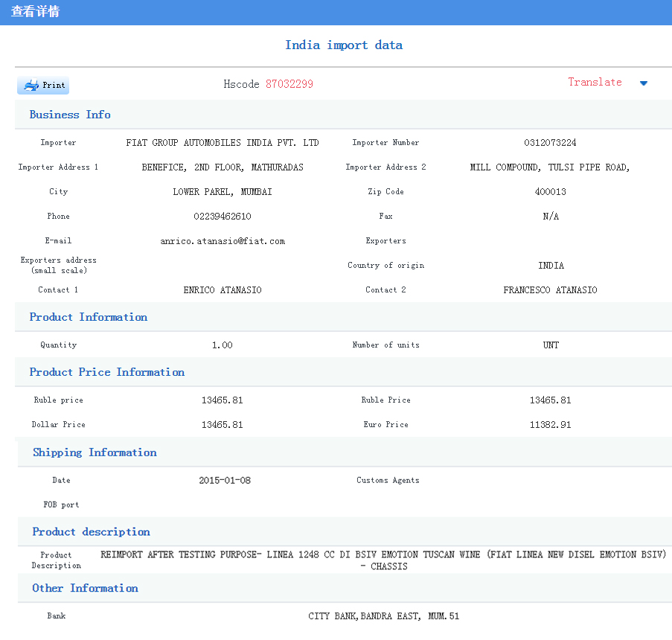Click the Print button label
672x640 pixels.
coord(54,85)
